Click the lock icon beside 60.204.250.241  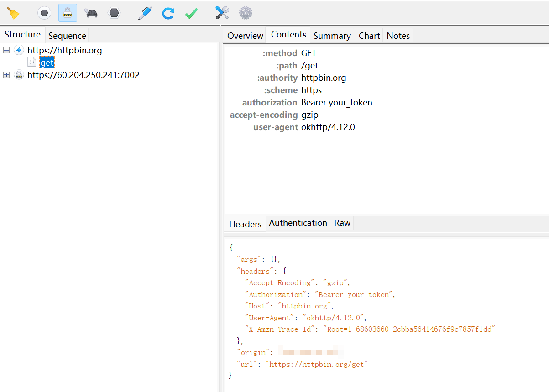19,75
